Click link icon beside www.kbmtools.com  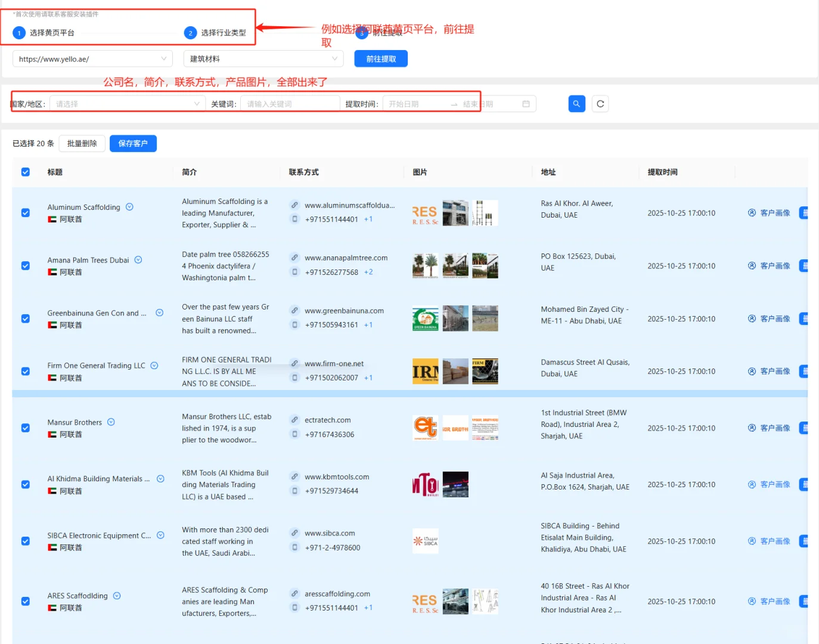coord(294,476)
